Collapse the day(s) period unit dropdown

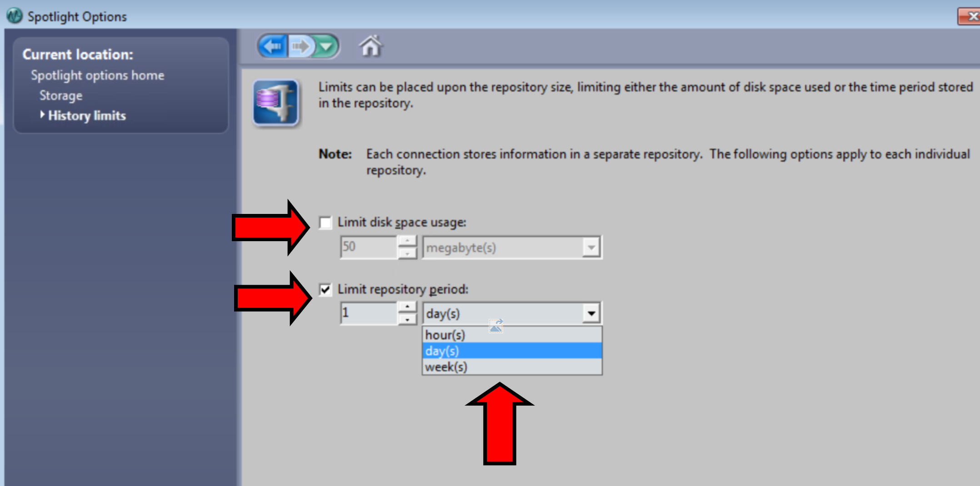coord(591,313)
